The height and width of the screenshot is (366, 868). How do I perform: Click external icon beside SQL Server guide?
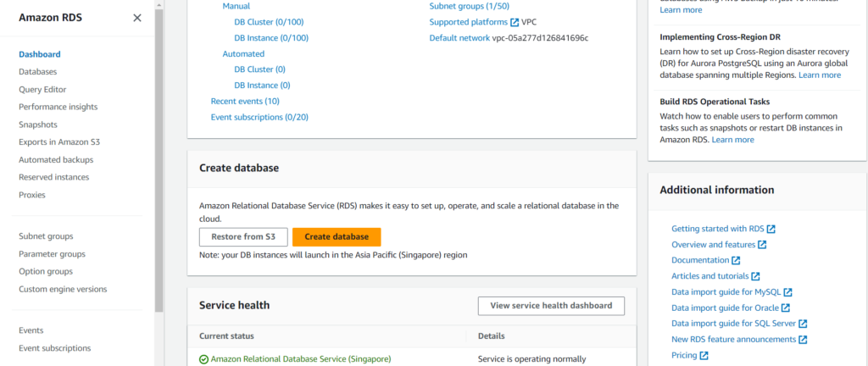[803, 324]
